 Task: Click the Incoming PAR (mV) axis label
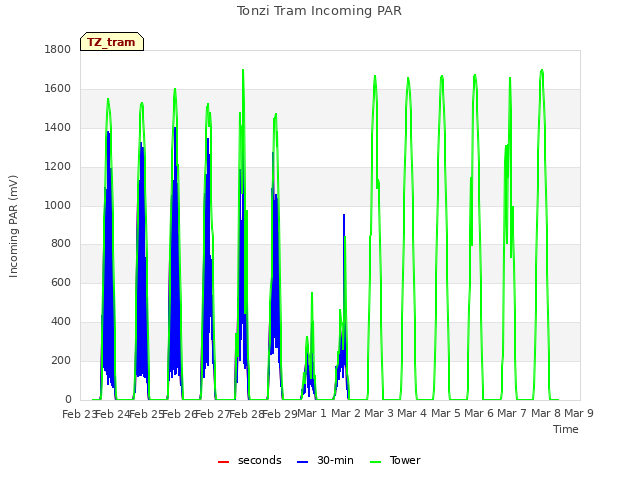coord(13,226)
